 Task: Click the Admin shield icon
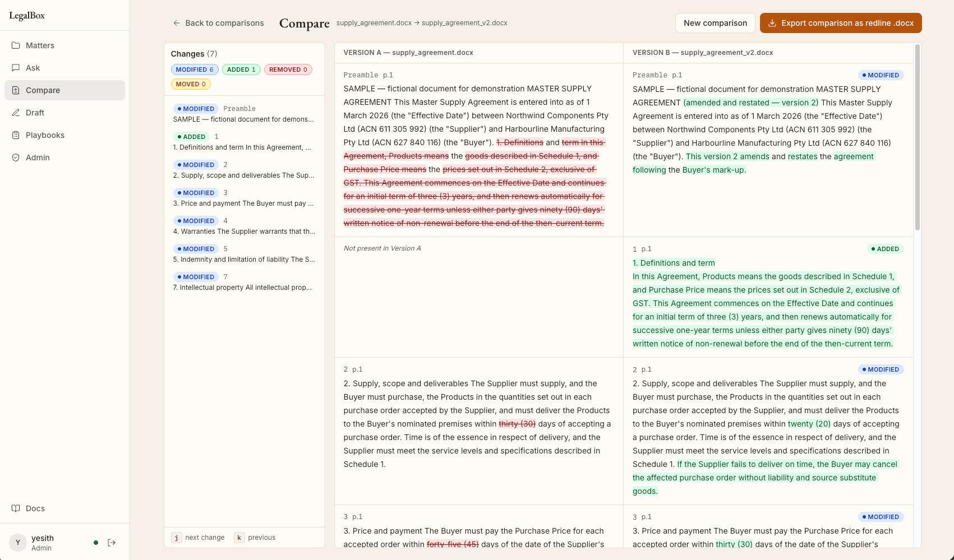point(16,158)
